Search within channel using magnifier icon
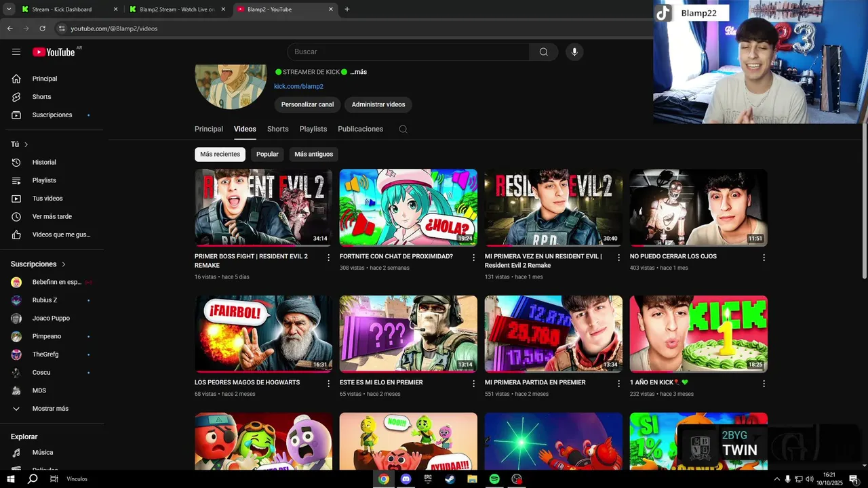Viewport: 868px width, 488px height. coord(403,129)
